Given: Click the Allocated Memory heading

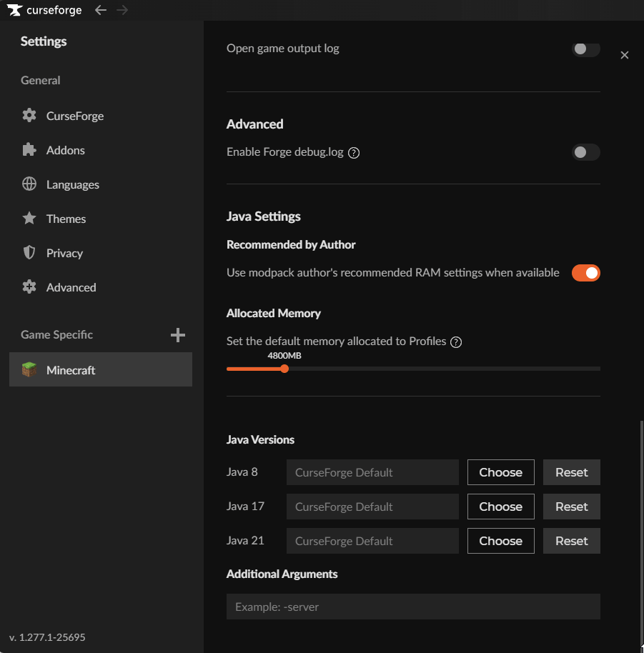Looking at the screenshot, I should [273, 313].
